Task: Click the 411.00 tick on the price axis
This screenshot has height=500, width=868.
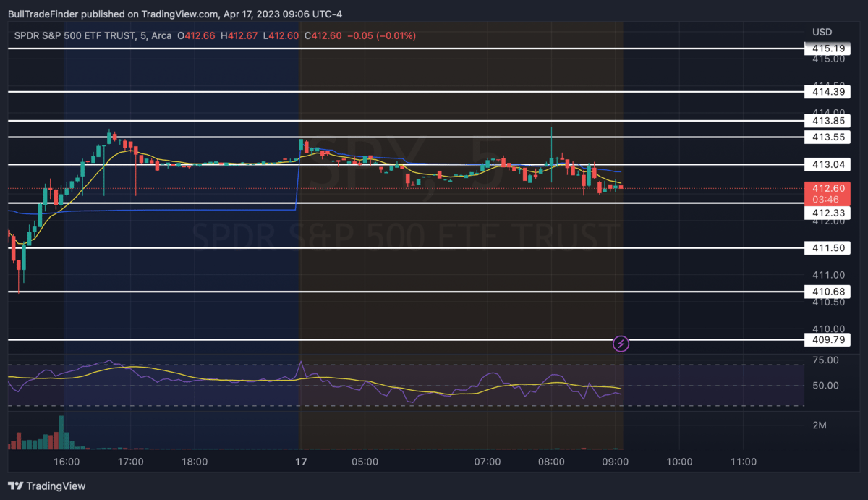Action: coord(829,275)
